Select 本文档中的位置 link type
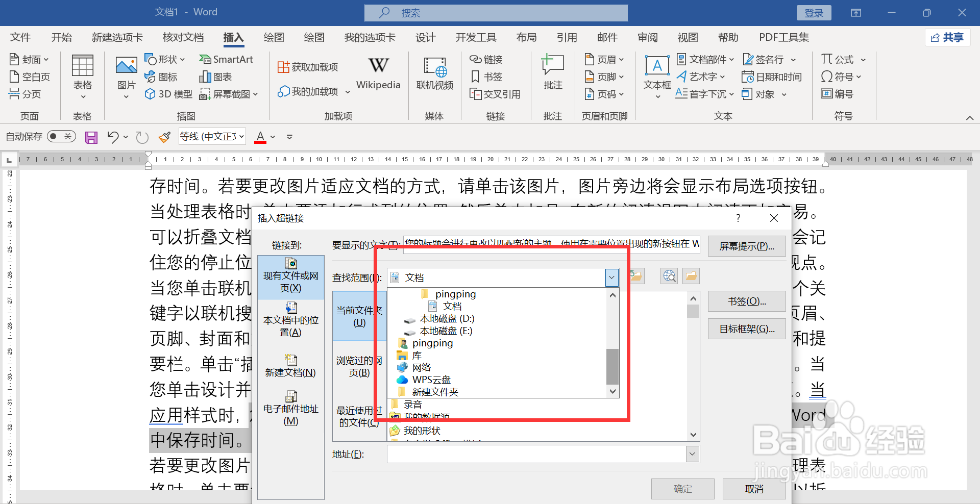The image size is (980, 504). coord(290,320)
